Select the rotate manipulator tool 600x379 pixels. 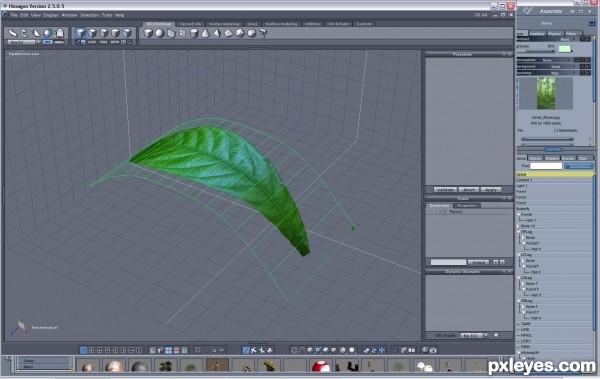tap(24, 33)
